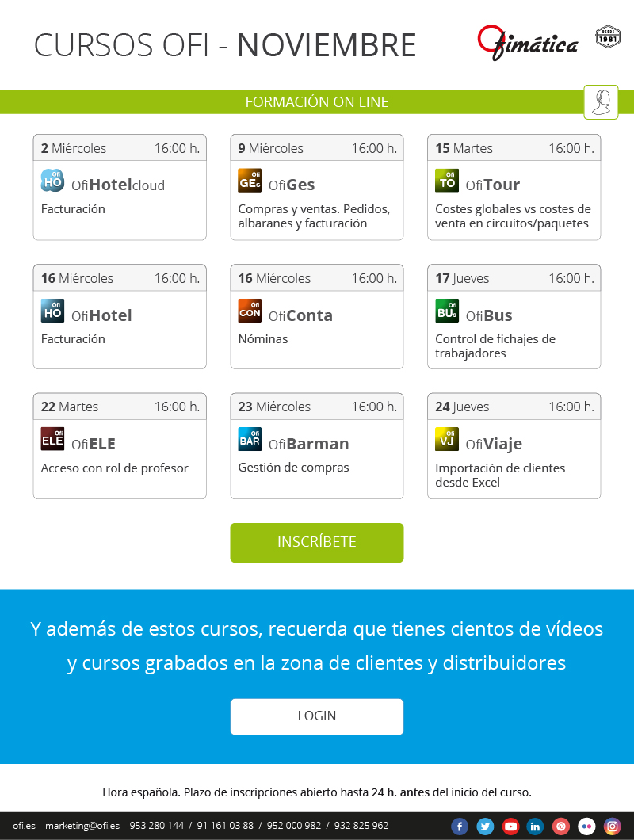Open the LinkedIn social icon
This screenshot has height=840, width=634.
pos(536,826)
